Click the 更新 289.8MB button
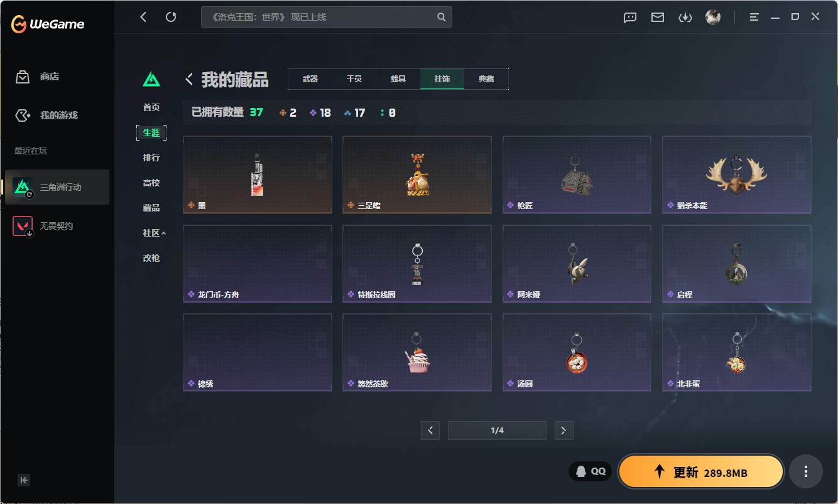838x504 pixels. [701, 472]
